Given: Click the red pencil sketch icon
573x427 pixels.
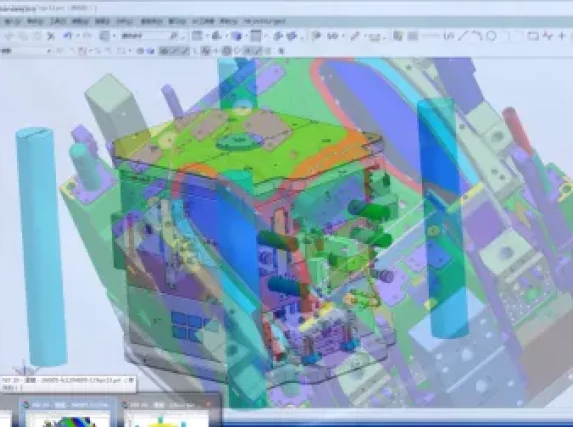Looking at the screenshot, I should pyautogui.click(x=355, y=36).
